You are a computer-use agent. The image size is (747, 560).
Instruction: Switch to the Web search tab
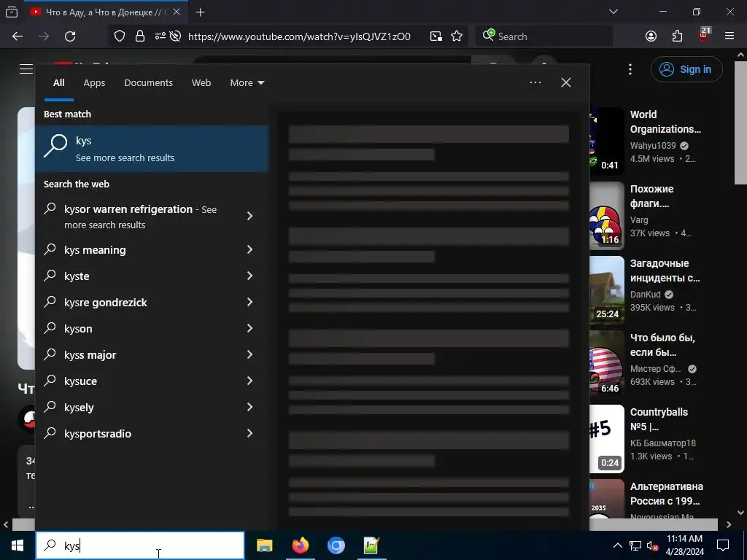coord(201,83)
